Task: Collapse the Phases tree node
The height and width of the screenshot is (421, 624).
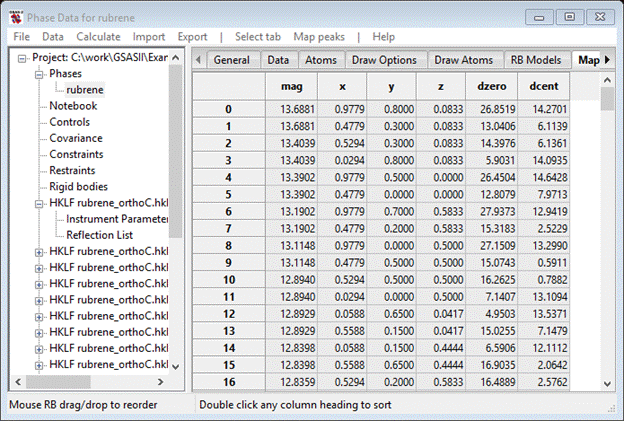Action: (39, 74)
